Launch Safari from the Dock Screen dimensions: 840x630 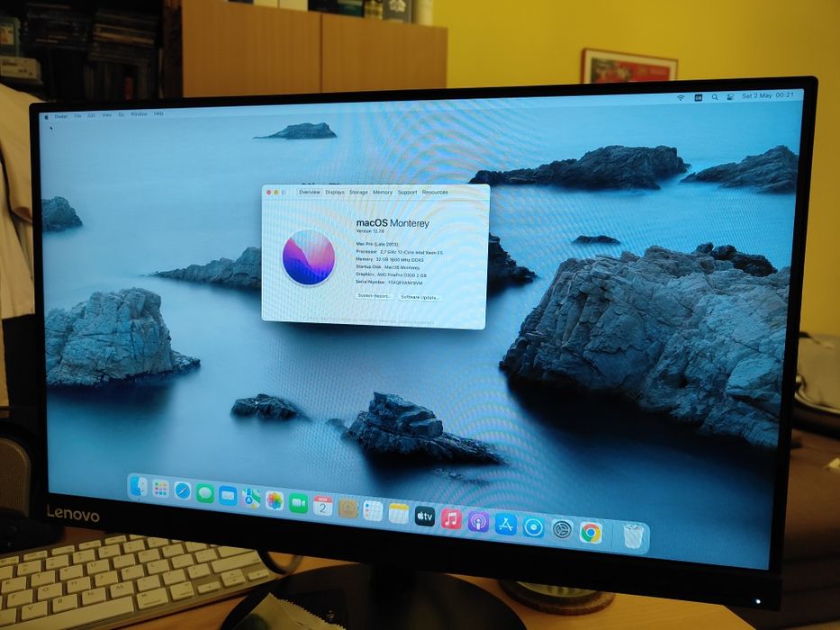coord(182,490)
